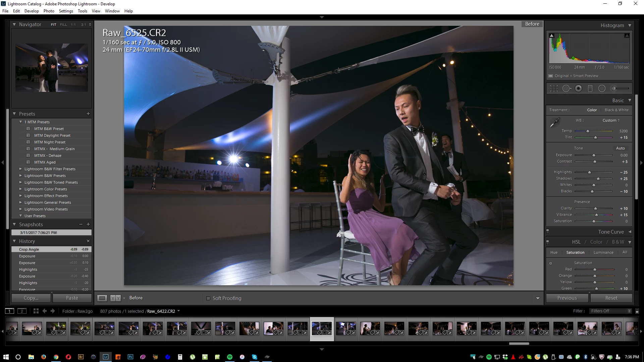Choose the Radial Filter tool
This screenshot has height=362, width=644.
(x=602, y=88)
